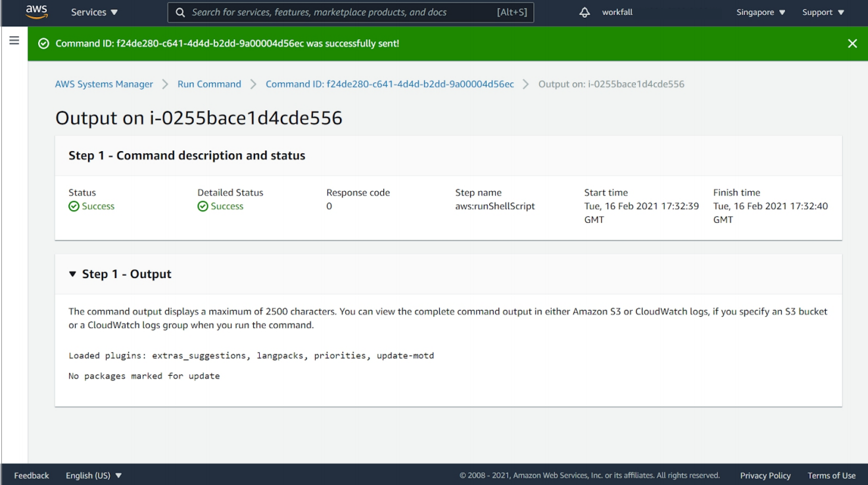868x485 pixels.
Task: Click the search magnifier icon
Action: 180,12
